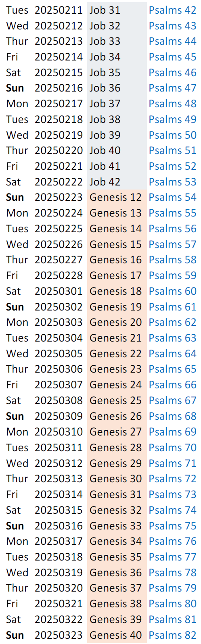The image size is (201, 644).
Task: Open the Psalms 56 link
Action: coord(172,229)
